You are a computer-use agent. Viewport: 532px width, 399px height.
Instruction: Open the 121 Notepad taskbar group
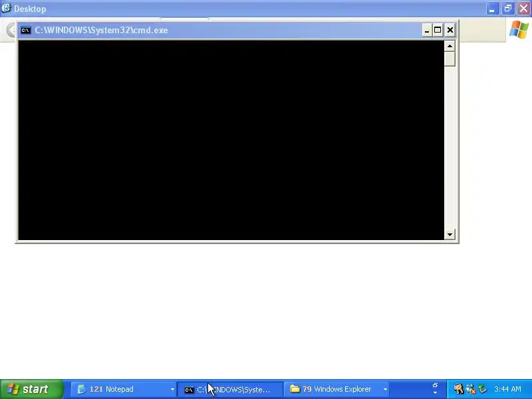click(x=124, y=389)
